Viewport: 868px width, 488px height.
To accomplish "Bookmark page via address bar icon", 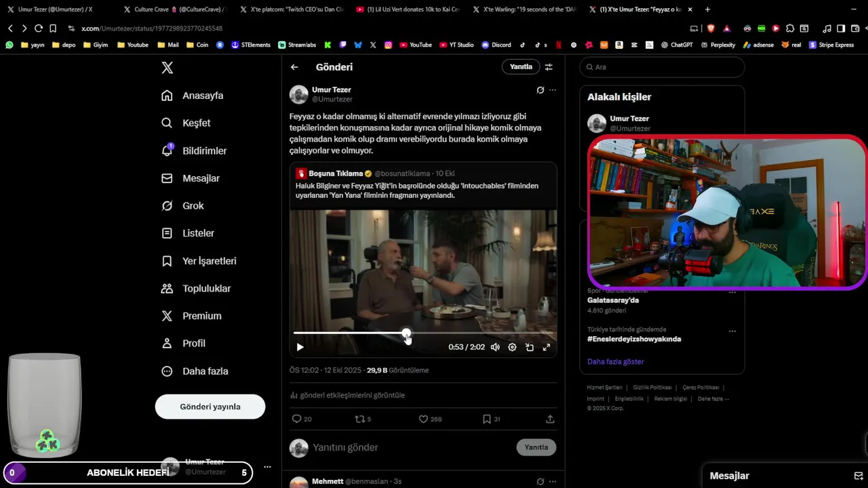I will pos(53,28).
